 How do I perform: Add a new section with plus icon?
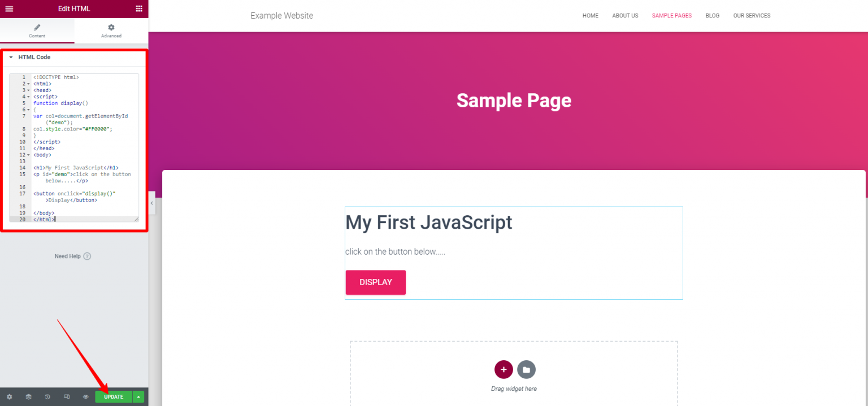pos(503,369)
